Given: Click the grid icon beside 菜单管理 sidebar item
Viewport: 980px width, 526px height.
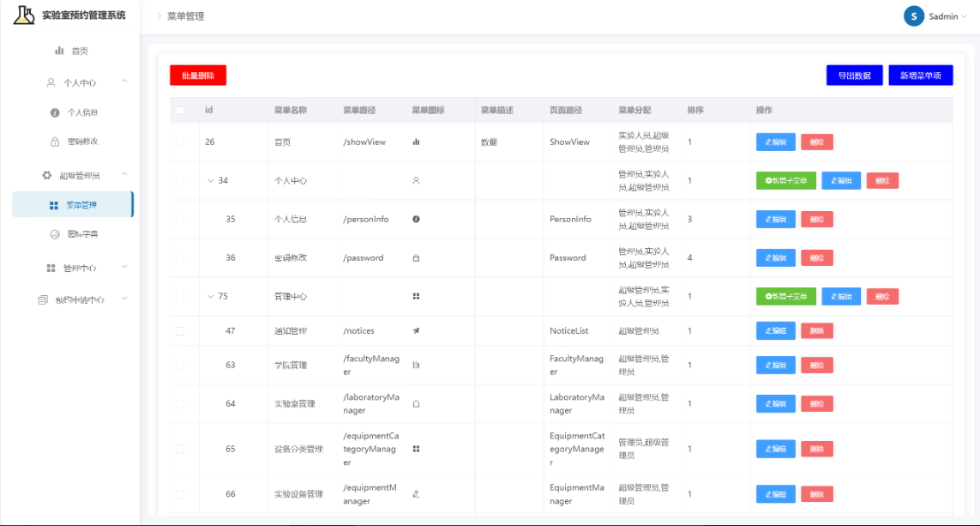Looking at the screenshot, I should pyautogui.click(x=54, y=205).
